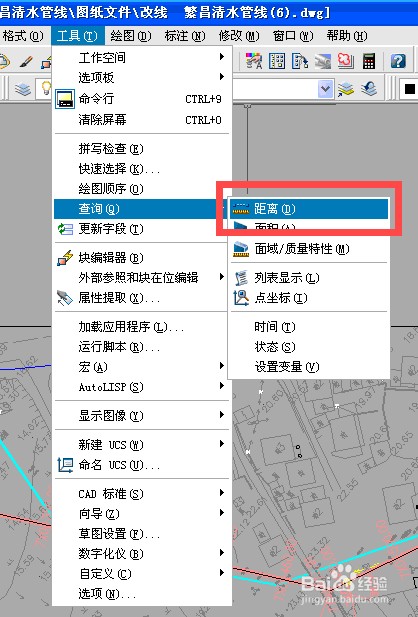Expand the AutoLISP(S) submenu arrow
418x617 pixels.
[222, 386]
